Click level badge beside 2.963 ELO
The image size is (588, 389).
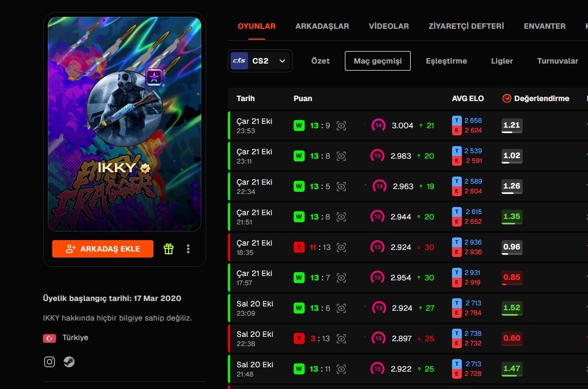380,186
